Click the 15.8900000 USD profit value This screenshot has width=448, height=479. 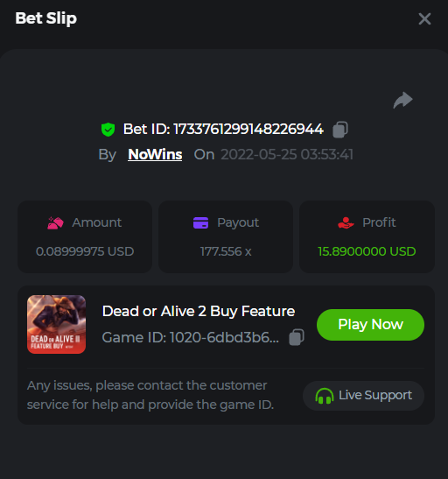click(367, 251)
